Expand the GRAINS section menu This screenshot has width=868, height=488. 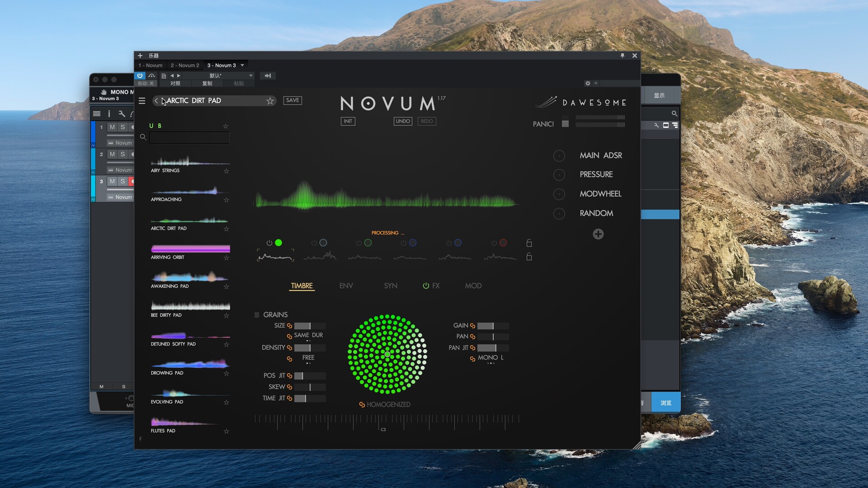[x=257, y=315]
